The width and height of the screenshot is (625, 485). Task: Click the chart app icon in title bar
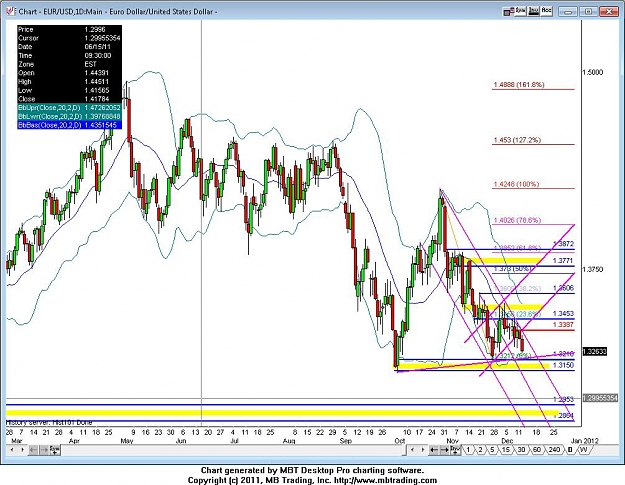coord(11,11)
